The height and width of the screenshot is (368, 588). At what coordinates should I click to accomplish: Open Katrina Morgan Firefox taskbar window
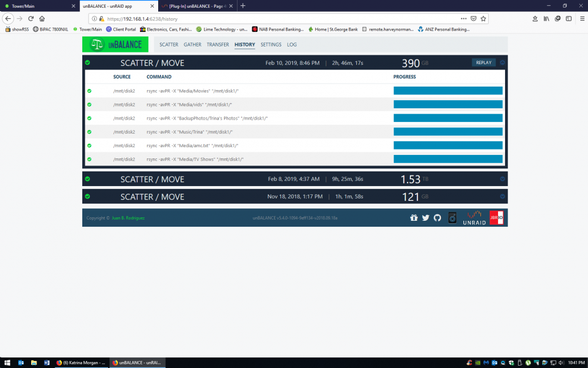[82, 363]
